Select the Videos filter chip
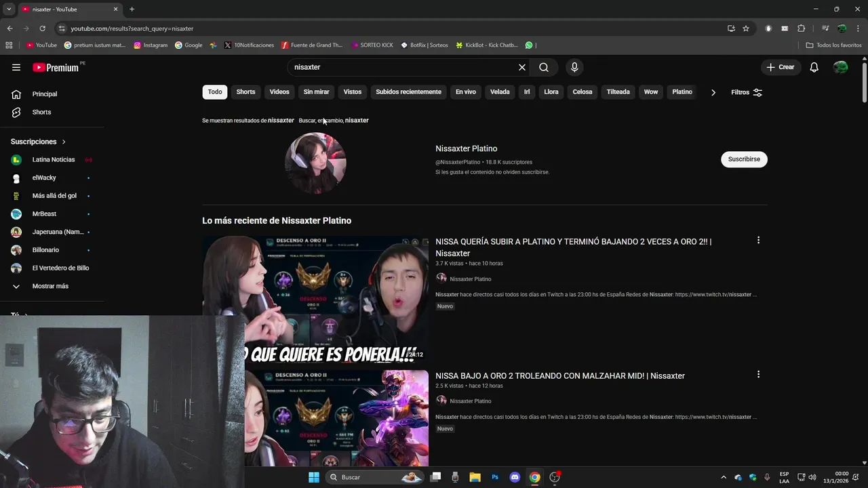 tap(279, 92)
